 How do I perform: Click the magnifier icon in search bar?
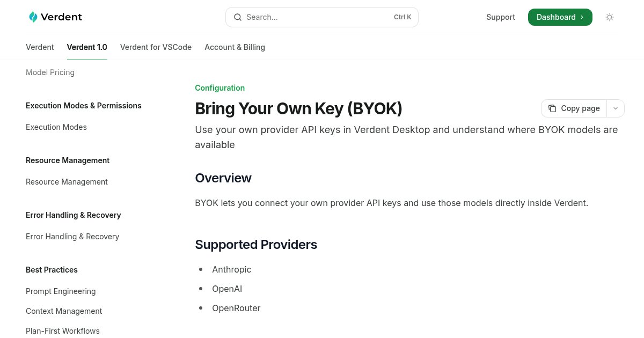coord(237,17)
